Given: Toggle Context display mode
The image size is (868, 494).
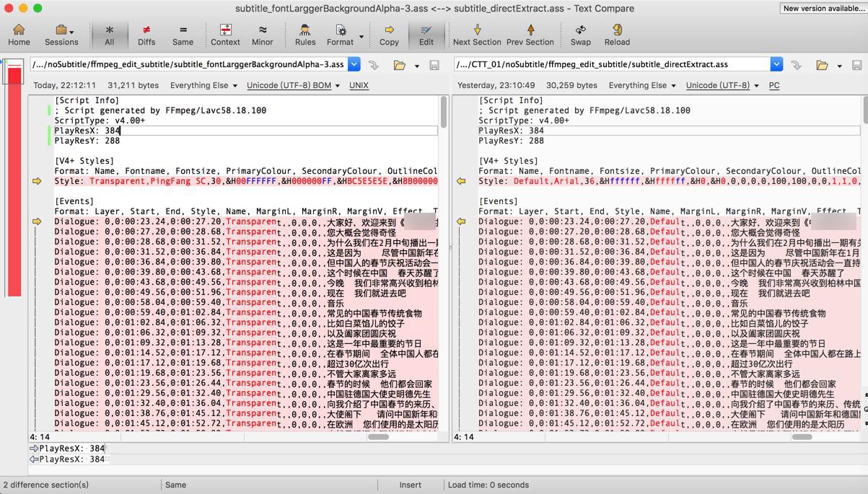Looking at the screenshot, I should click(x=225, y=34).
